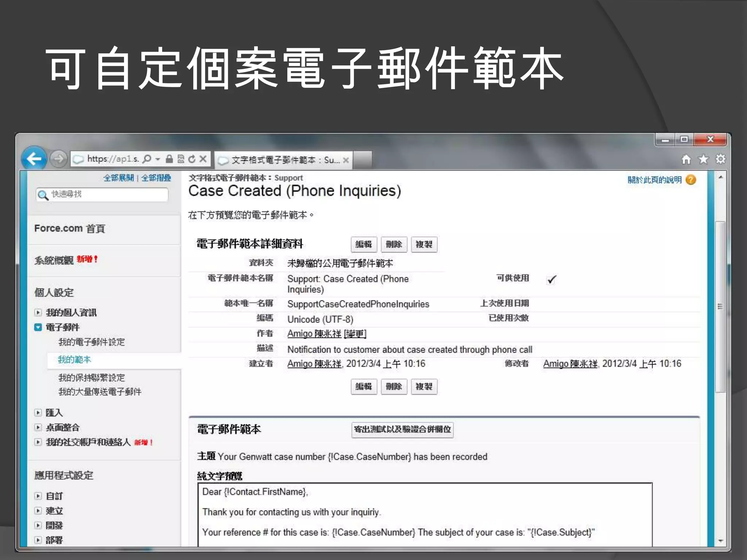Collapse the 電子郵件 section
The image size is (747, 560).
(x=38, y=327)
